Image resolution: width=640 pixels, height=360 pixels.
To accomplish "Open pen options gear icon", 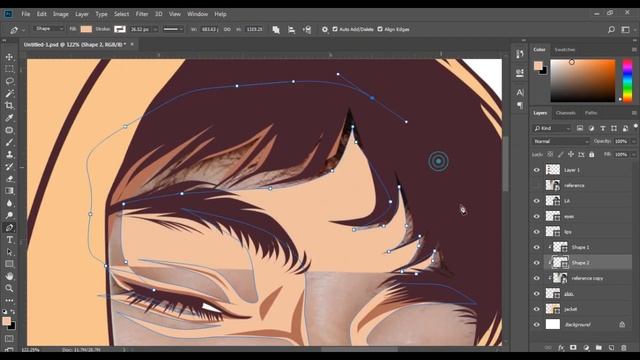I will click(x=324, y=29).
